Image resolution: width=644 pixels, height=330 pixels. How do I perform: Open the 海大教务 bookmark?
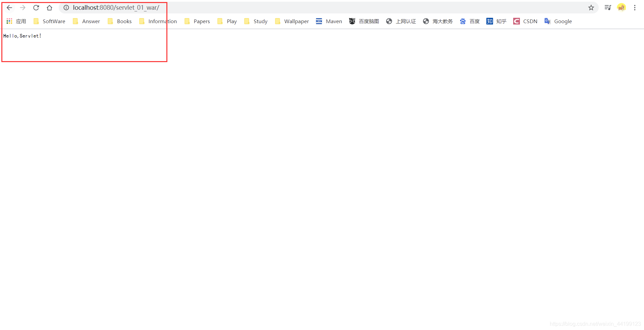[438, 21]
